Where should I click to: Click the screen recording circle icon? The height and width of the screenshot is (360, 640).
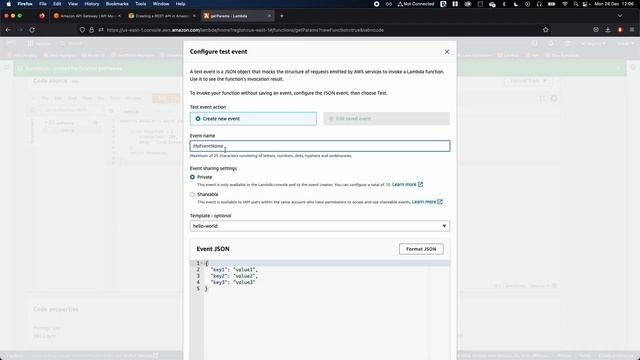(376, 4)
